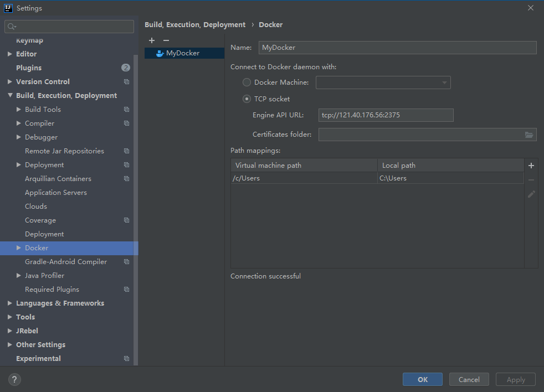This screenshot has height=392, width=544.
Task: Focus the settings search field
Action: pyautogui.click(x=69, y=27)
